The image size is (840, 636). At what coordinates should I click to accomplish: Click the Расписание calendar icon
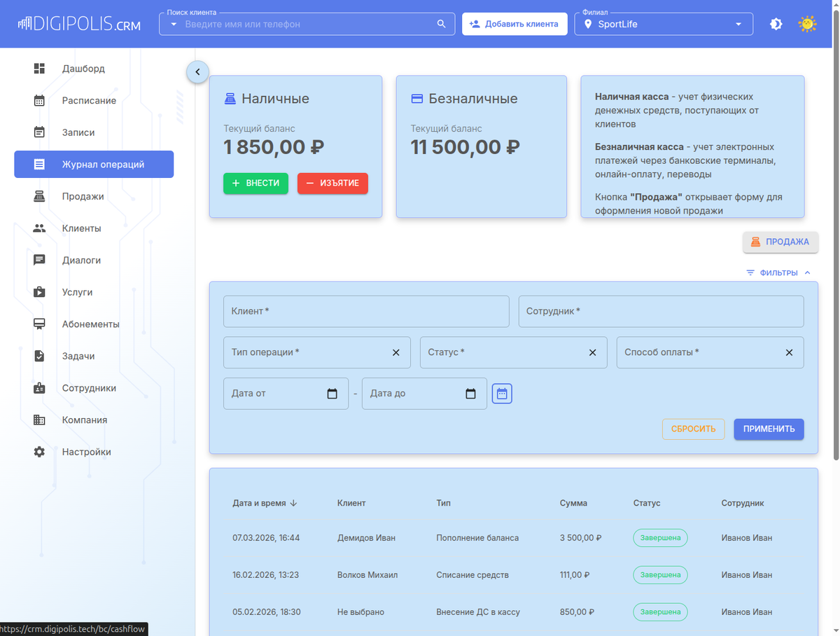click(39, 100)
